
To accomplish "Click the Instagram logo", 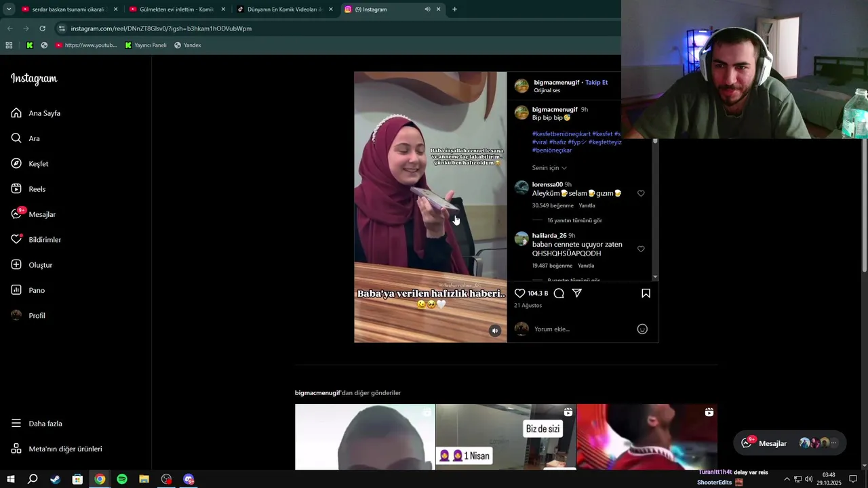I will coord(34,79).
